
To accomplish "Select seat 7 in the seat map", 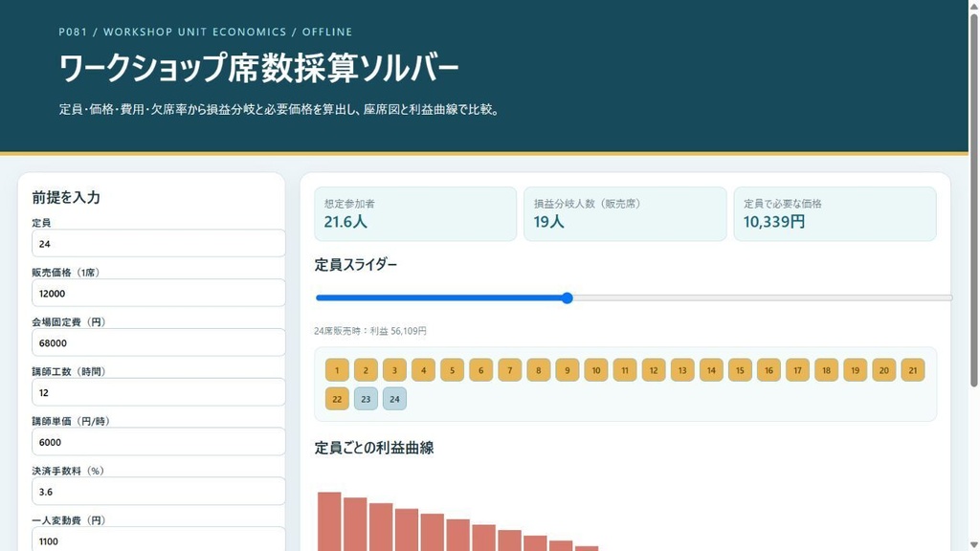I will (x=509, y=370).
